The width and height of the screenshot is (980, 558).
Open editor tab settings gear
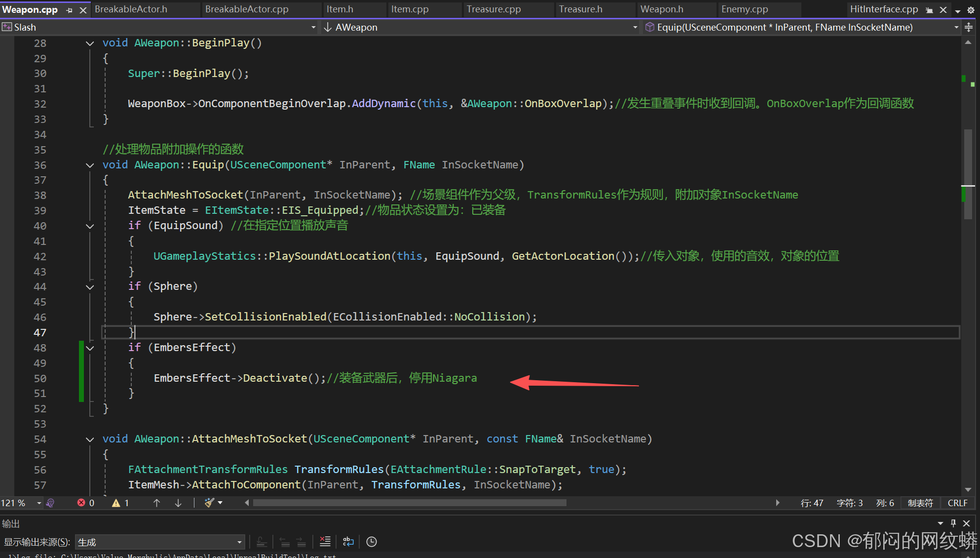[971, 9]
